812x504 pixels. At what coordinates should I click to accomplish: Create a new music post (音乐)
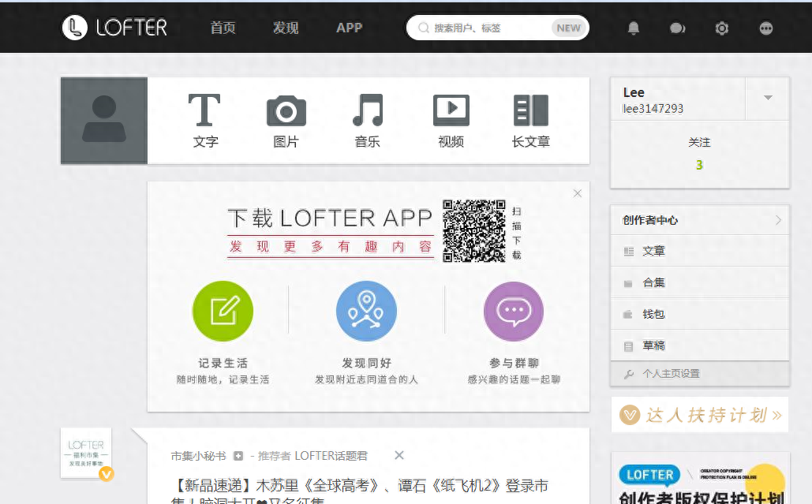coord(367,121)
